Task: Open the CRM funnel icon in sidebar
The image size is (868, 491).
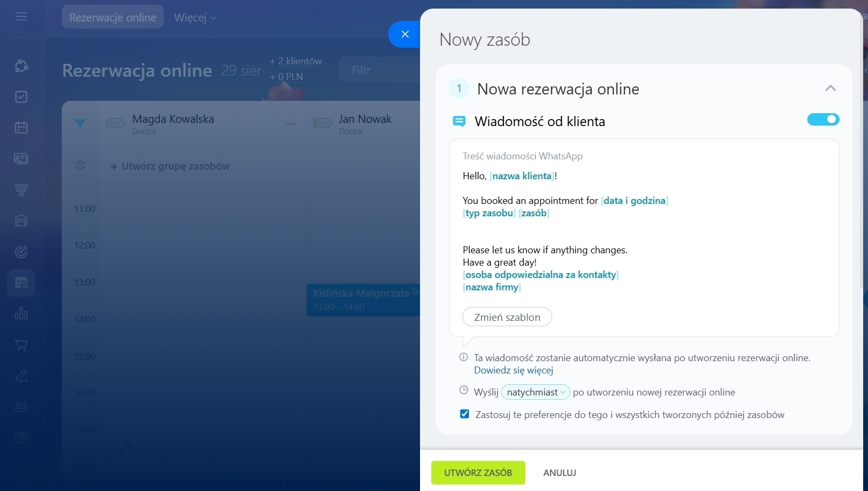Action: (x=21, y=190)
